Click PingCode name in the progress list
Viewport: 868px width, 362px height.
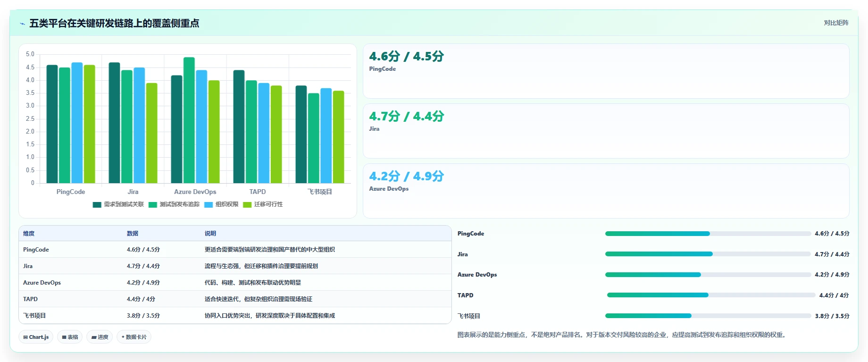coord(471,234)
